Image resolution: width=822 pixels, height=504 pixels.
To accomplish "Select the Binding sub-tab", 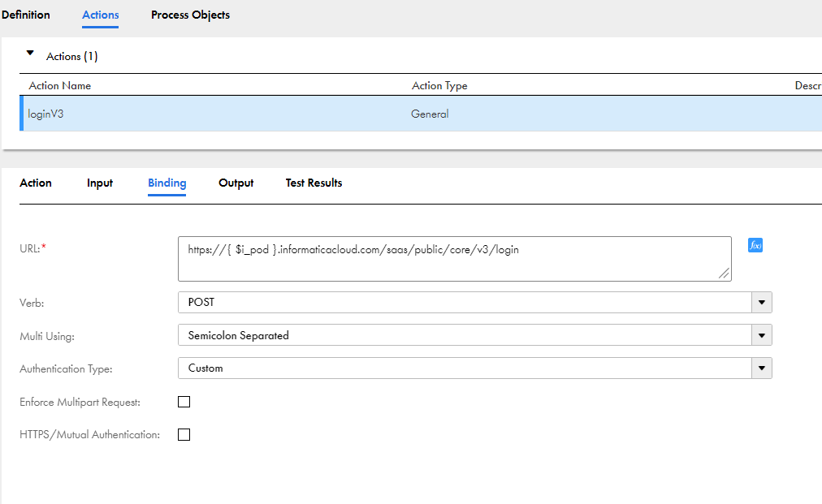I will [x=167, y=183].
